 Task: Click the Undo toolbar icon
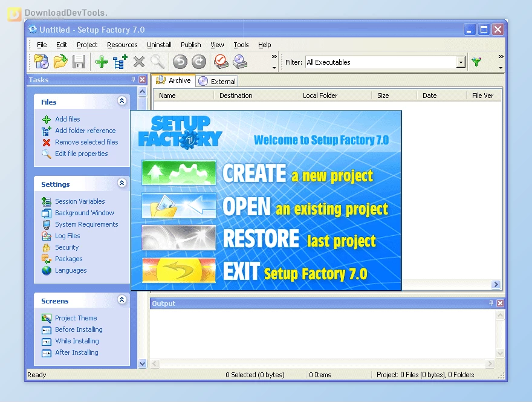pyautogui.click(x=180, y=61)
